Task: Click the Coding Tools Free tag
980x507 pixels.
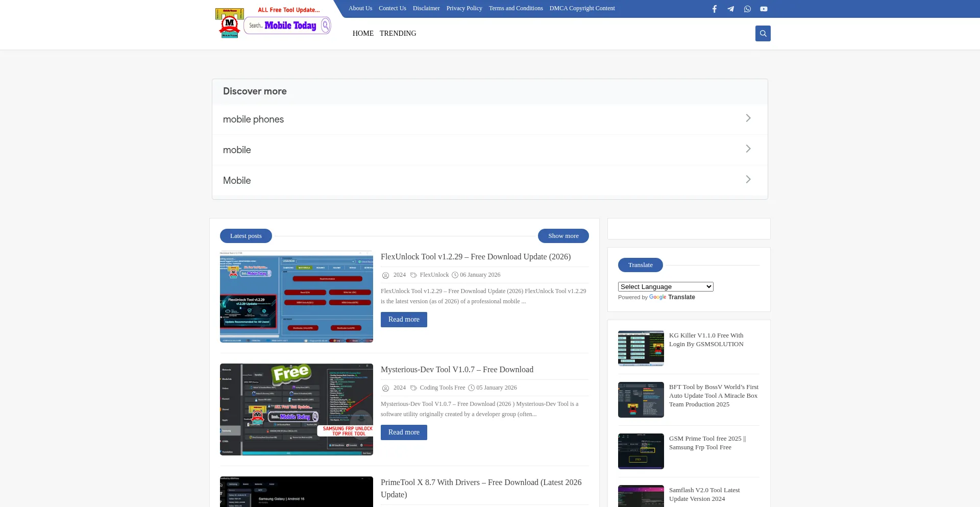Action: pyautogui.click(x=442, y=388)
